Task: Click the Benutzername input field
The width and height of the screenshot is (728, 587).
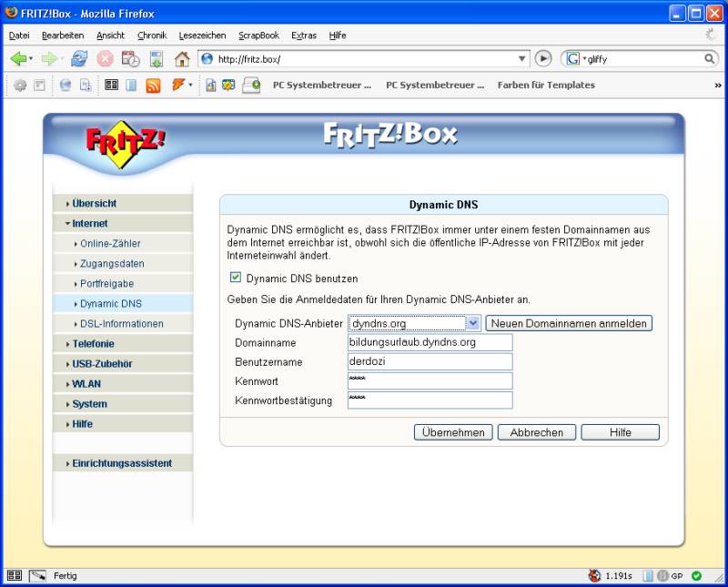Action: pos(430,361)
